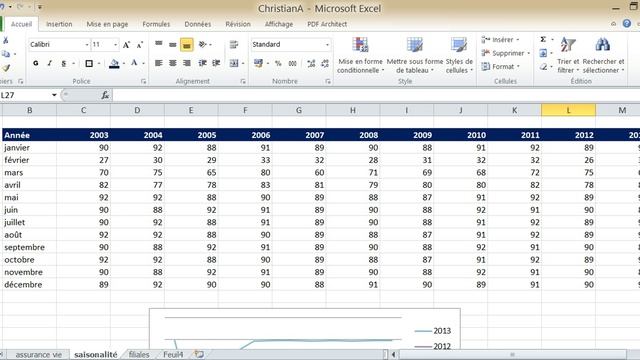Open Standard number format dropdown

point(327,44)
